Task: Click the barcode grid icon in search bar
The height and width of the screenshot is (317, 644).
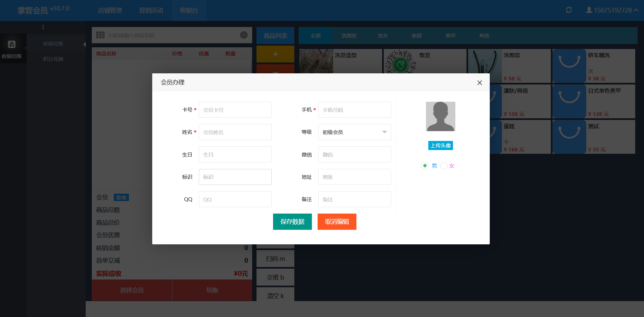Action: (100, 35)
